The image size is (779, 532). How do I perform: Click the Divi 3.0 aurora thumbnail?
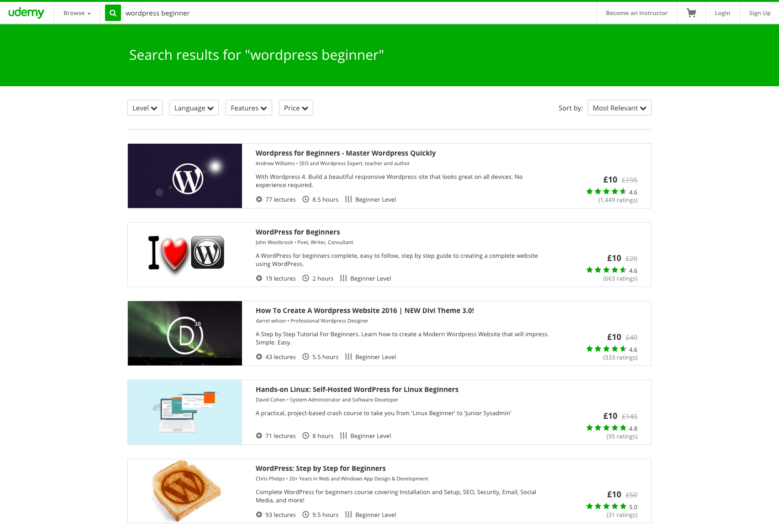pyautogui.click(x=185, y=334)
